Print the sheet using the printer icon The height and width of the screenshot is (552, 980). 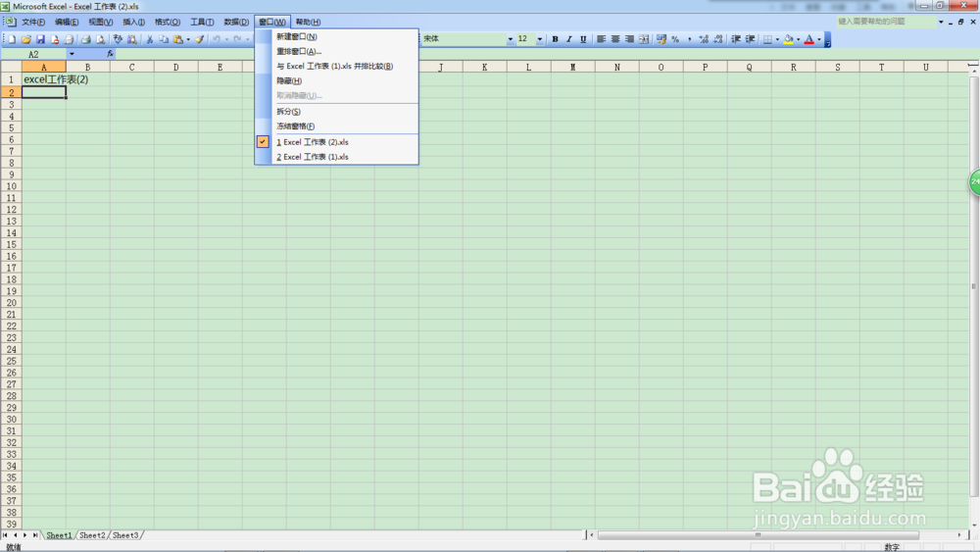[x=86, y=39]
